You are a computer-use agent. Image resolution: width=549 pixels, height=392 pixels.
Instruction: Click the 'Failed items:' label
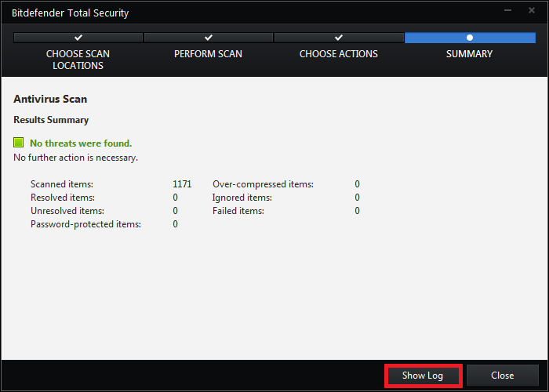point(238,211)
